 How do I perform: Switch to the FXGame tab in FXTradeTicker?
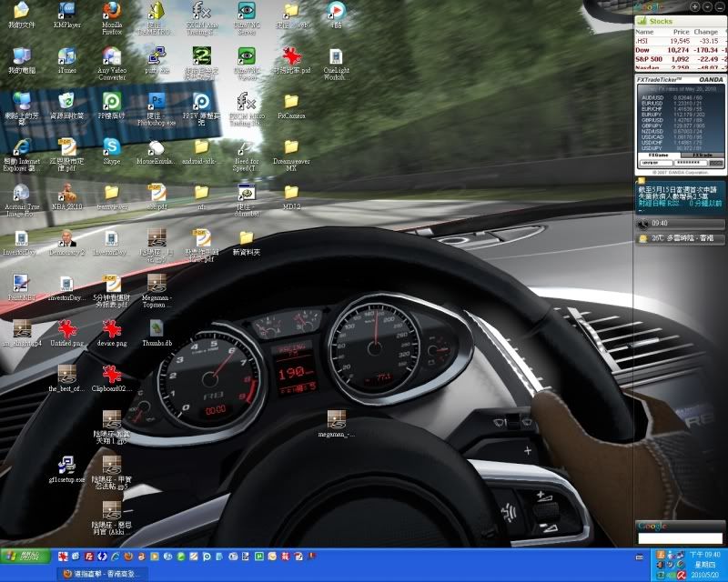659,155
